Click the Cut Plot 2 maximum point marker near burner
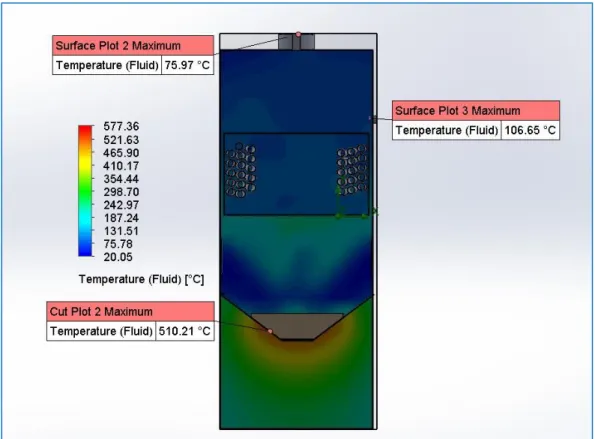This screenshot has width=595, height=439. coord(270,331)
